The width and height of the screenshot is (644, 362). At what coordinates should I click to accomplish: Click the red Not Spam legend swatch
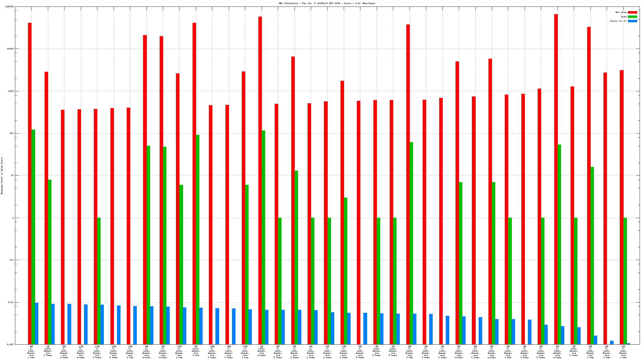(632, 12)
